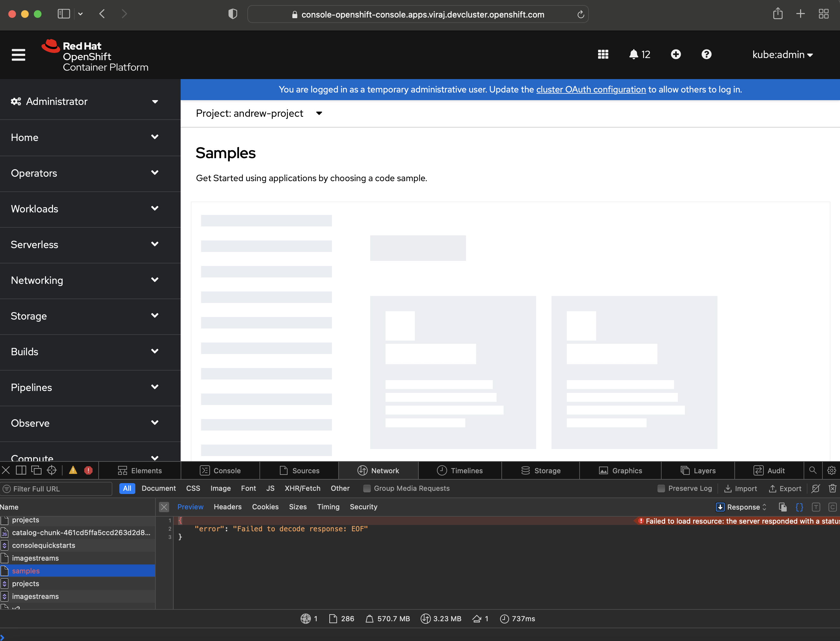Click the Export button
Screen dimensions: 840x641
(785, 488)
